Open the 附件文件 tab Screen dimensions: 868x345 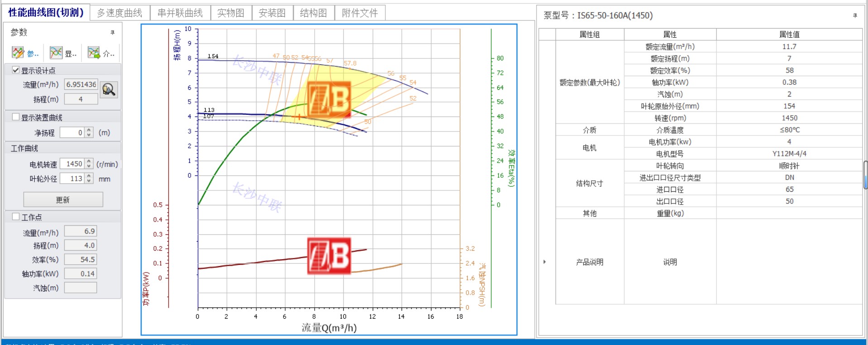pos(360,13)
